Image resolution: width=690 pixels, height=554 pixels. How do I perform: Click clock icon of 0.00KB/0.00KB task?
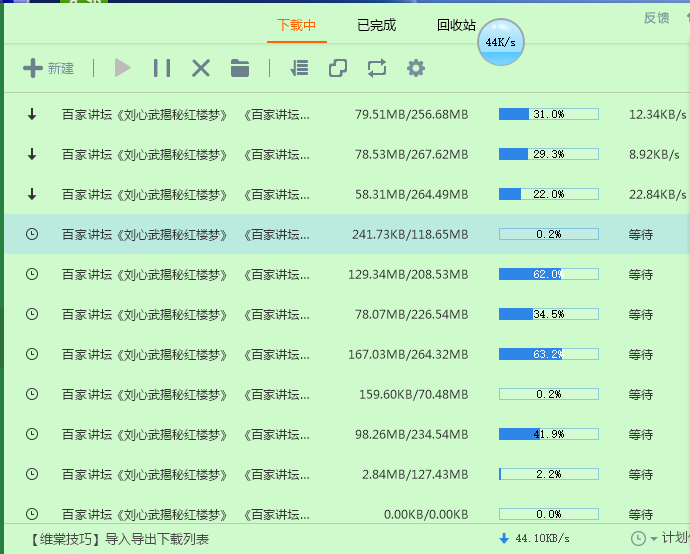pyautogui.click(x=32, y=514)
